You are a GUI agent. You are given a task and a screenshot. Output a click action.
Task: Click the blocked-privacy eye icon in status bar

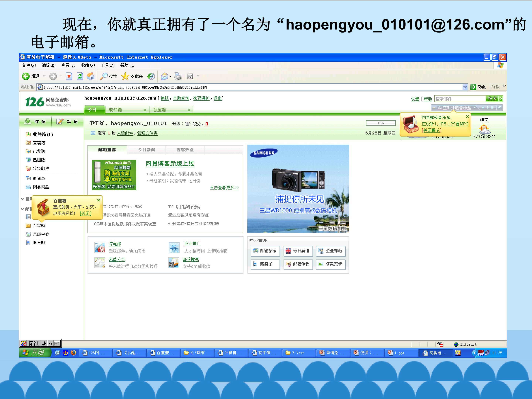pyautogui.click(x=440, y=344)
